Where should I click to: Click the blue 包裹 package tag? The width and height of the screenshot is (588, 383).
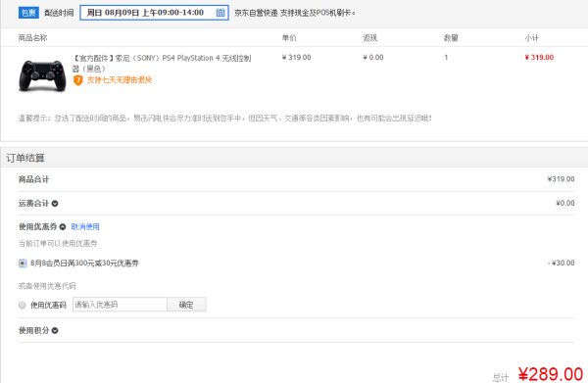[x=28, y=13]
